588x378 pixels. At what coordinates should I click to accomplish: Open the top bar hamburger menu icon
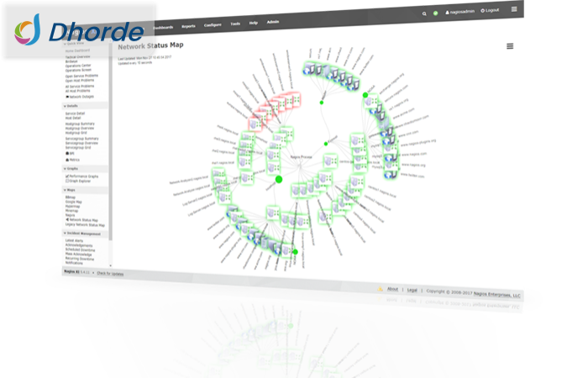coord(513,8)
